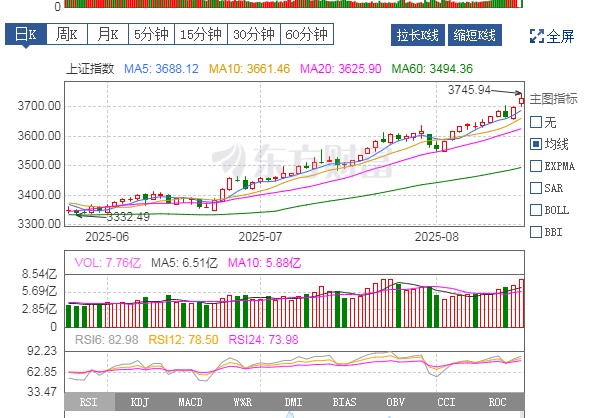Screen dimensions: 593x418
Task: Click the 缩短K线 button
Action: (x=475, y=35)
